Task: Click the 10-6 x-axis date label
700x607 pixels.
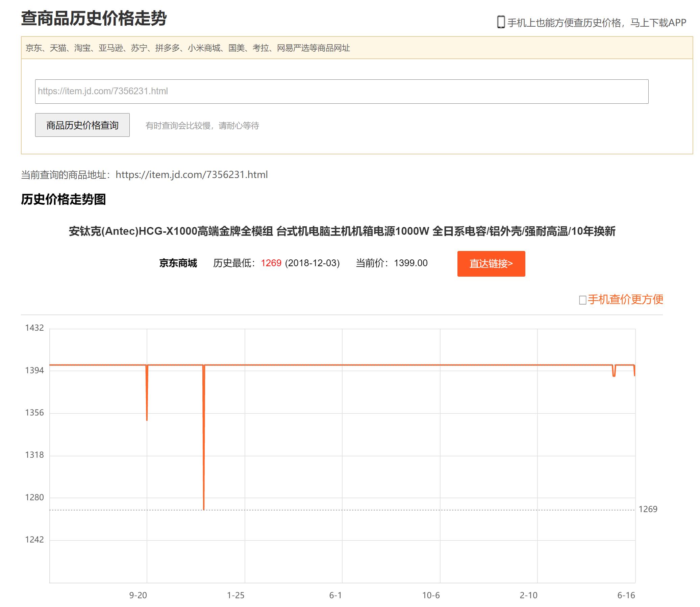Action: [x=431, y=595]
